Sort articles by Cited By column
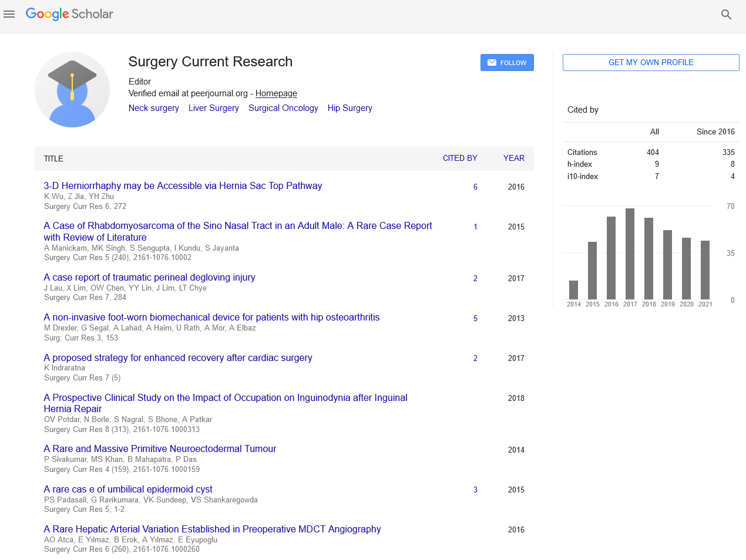The width and height of the screenshot is (746, 560). pos(460,158)
